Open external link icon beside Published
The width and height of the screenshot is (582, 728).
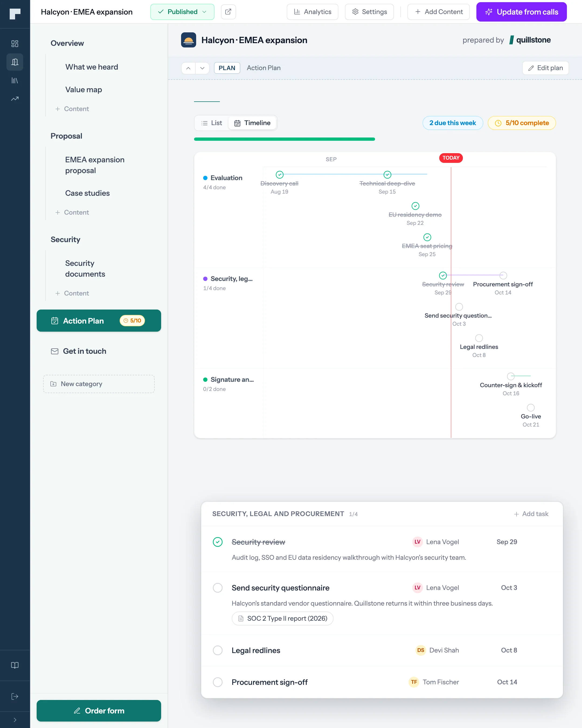pos(228,12)
